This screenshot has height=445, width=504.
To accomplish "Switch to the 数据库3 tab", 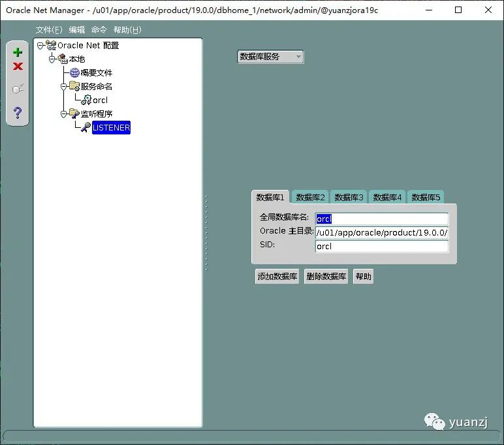I will [x=349, y=197].
